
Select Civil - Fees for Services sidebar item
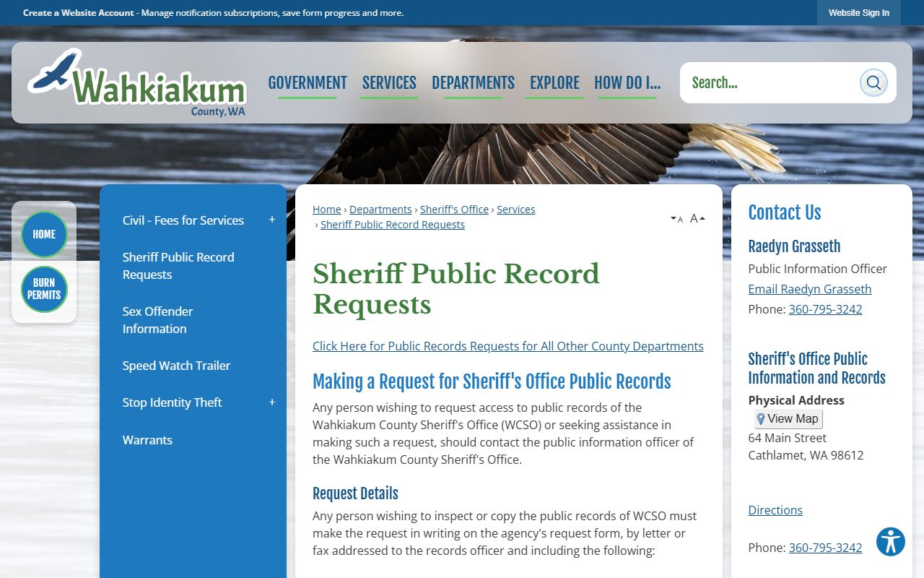click(x=183, y=220)
